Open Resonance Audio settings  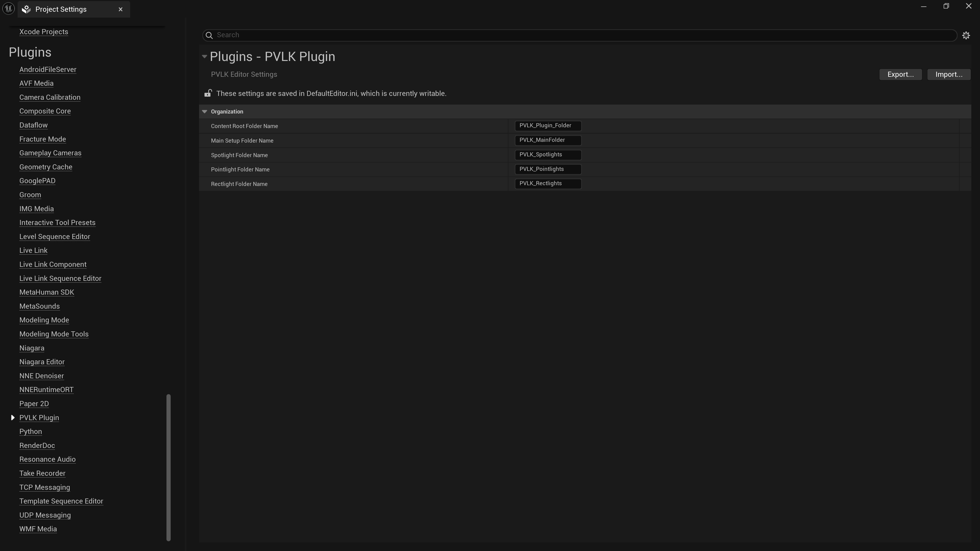[47, 459]
